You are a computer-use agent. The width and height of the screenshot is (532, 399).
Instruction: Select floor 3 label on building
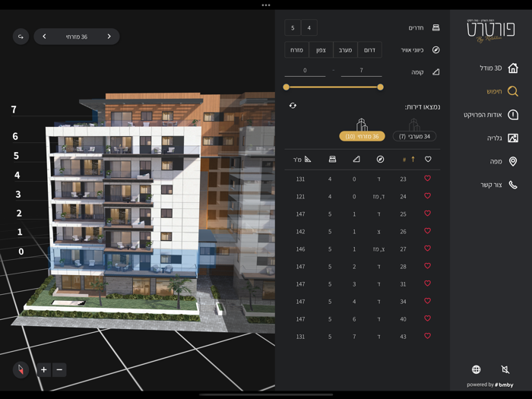[18, 195]
